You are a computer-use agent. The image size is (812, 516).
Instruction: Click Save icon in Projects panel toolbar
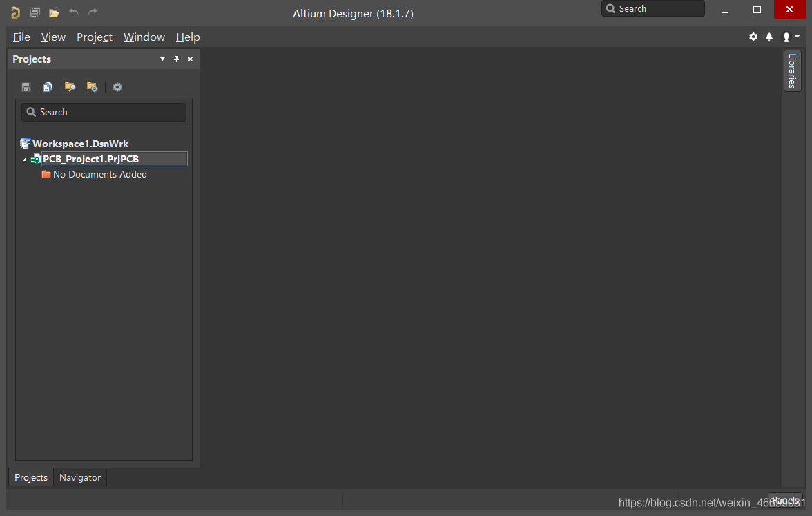(26, 87)
